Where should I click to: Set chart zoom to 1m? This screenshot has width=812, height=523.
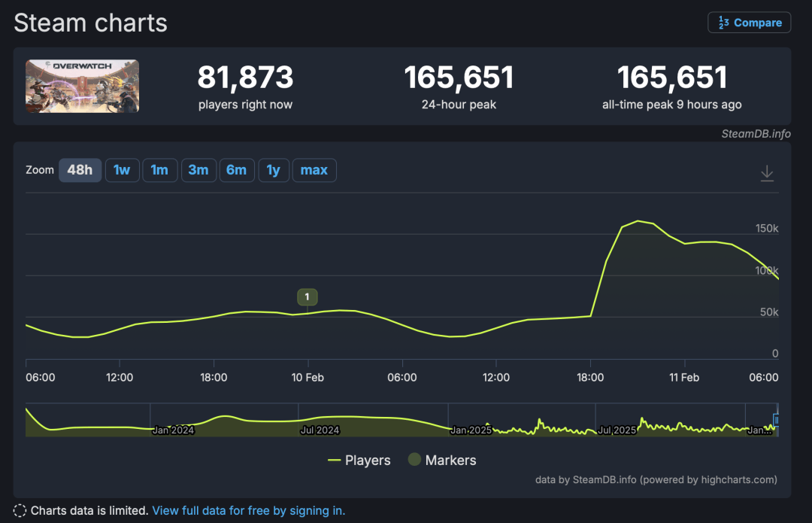coord(159,170)
